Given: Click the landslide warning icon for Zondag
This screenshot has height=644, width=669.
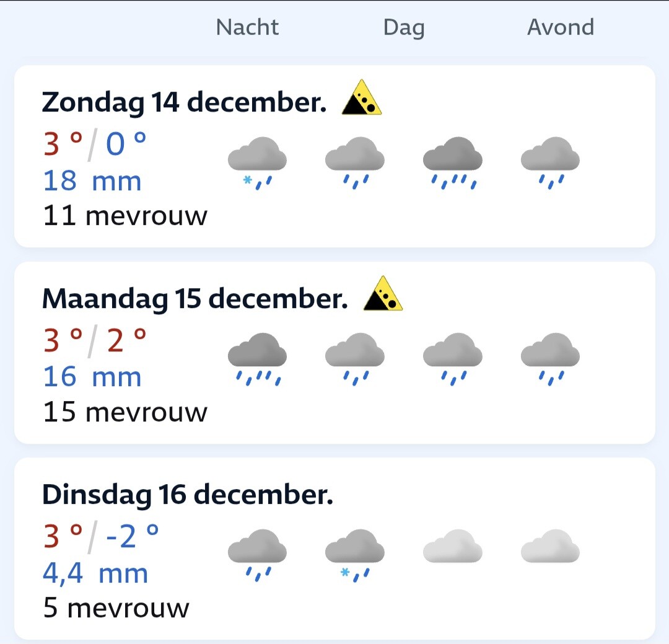Looking at the screenshot, I should coord(362,99).
